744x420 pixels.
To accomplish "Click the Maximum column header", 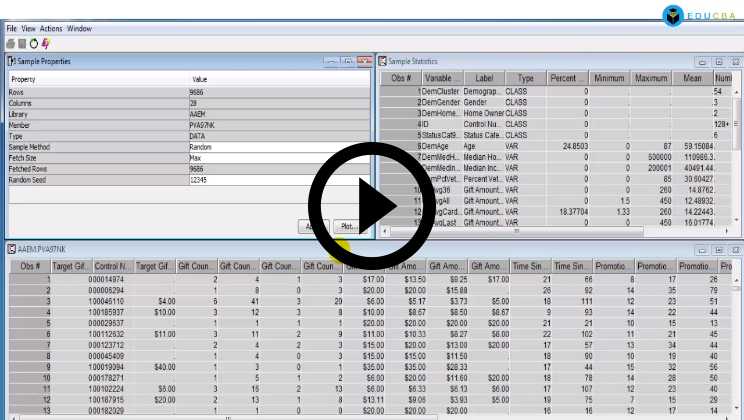I will coord(650,77).
